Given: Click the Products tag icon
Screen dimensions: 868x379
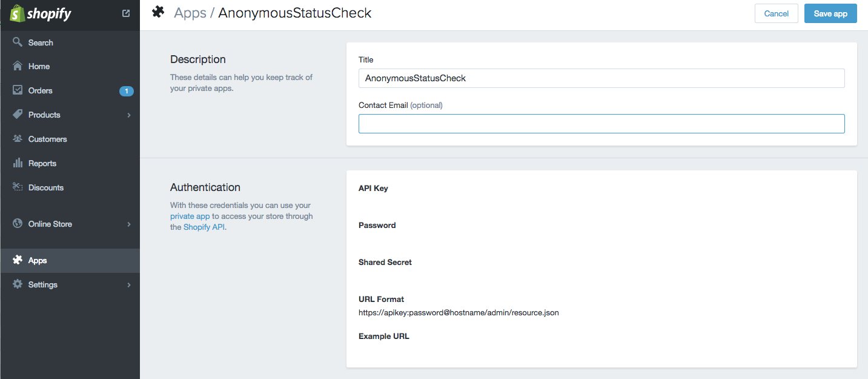Looking at the screenshot, I should [x=18, y=115].
